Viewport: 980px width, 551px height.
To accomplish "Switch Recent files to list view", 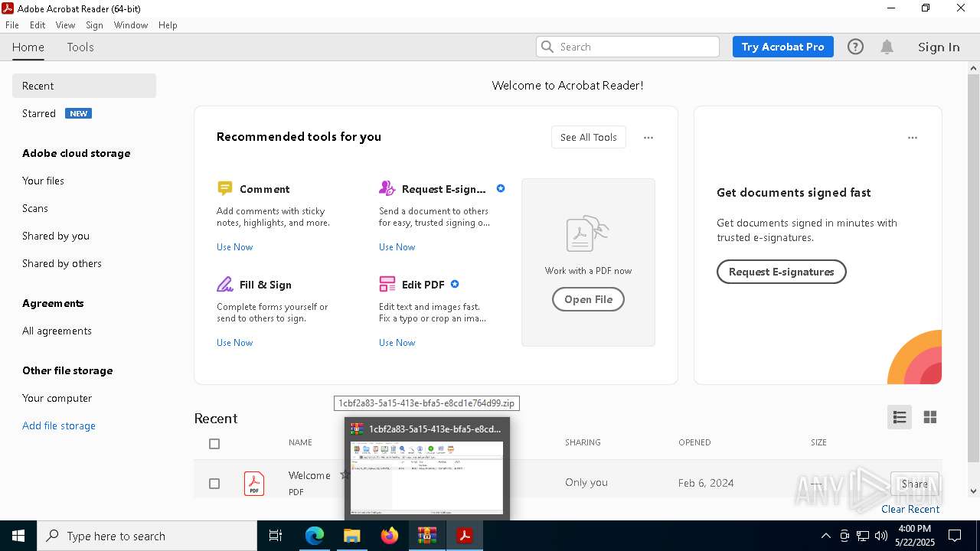I will (x=900, y=417).
